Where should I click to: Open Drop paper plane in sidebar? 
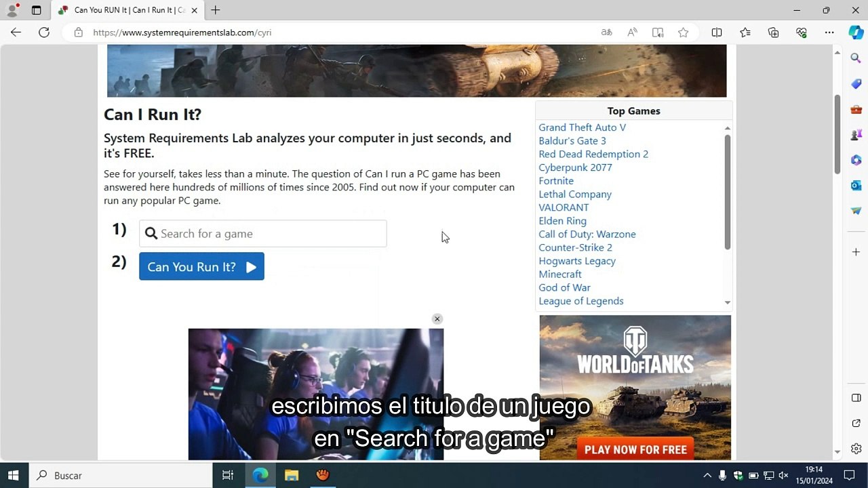pos(856,211)
